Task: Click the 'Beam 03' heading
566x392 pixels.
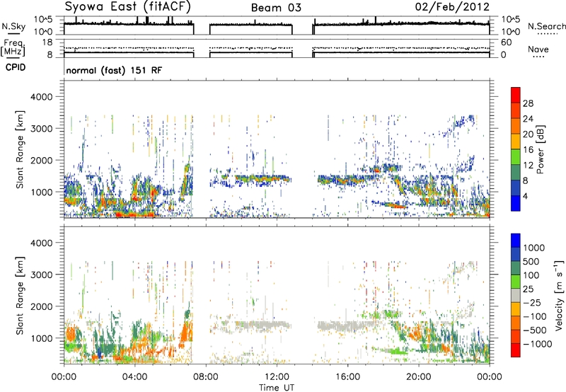Action: click(x=276, y=8)
